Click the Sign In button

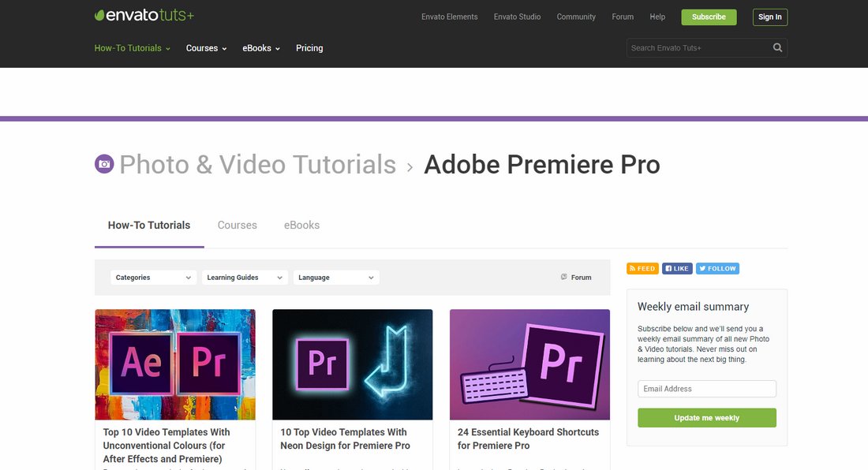(x=770, y=17)
